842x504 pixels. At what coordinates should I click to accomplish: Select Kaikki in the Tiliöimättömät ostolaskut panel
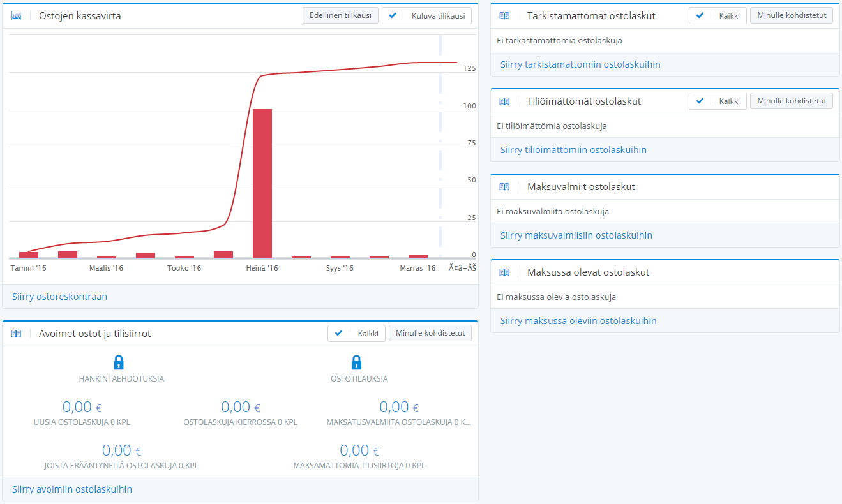[718, 101]
